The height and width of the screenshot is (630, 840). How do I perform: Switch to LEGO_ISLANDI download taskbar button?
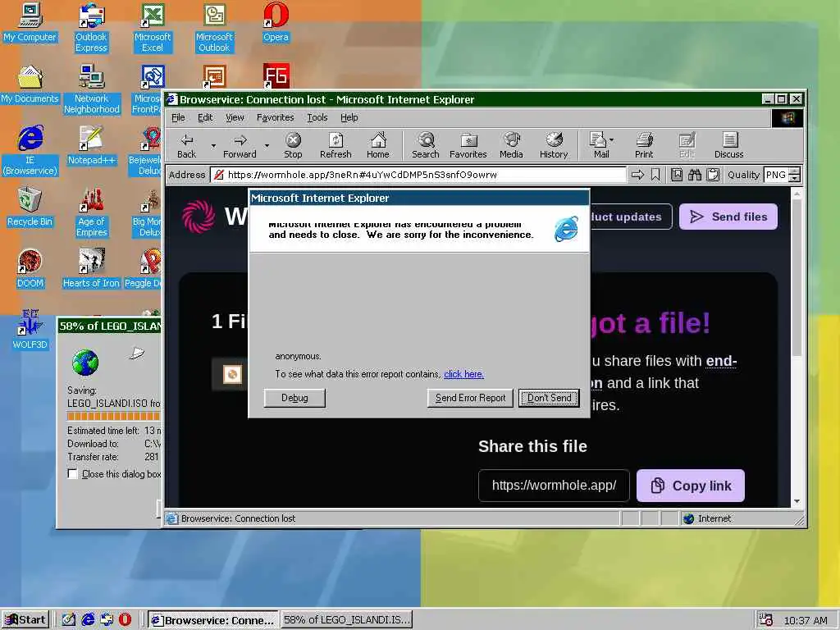(346, 620)
